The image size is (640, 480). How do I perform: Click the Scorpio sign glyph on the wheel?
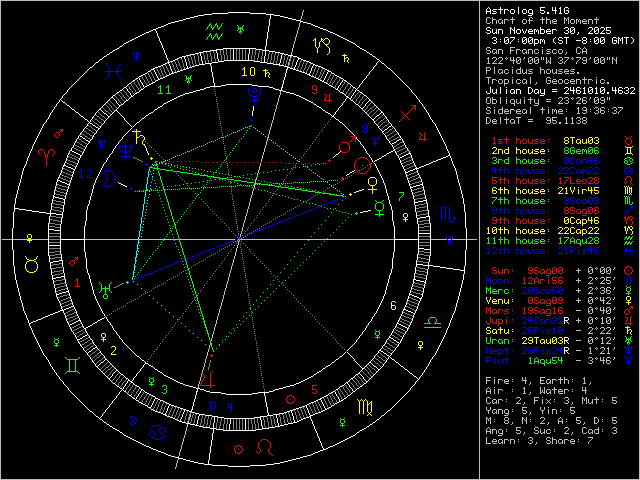(447, 214)
